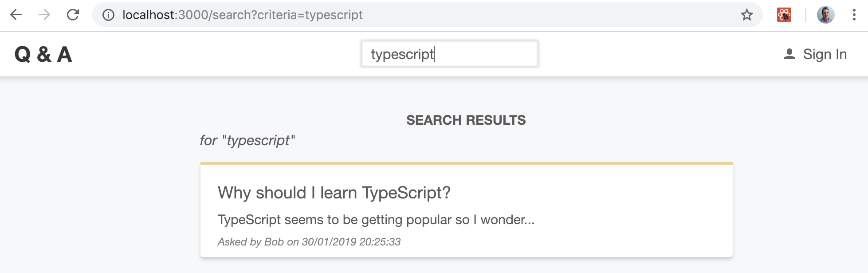868x273 pixels.
Task: Click the yellow top border of result card
Action: pyautogui.click(x=466, y=163)
